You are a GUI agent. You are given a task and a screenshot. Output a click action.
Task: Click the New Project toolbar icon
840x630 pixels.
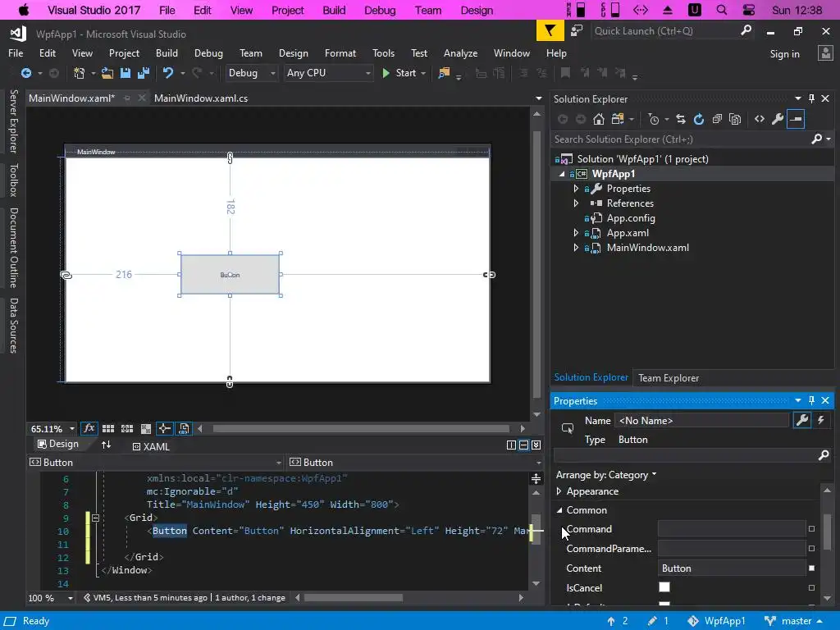click(x=79, y=73)
